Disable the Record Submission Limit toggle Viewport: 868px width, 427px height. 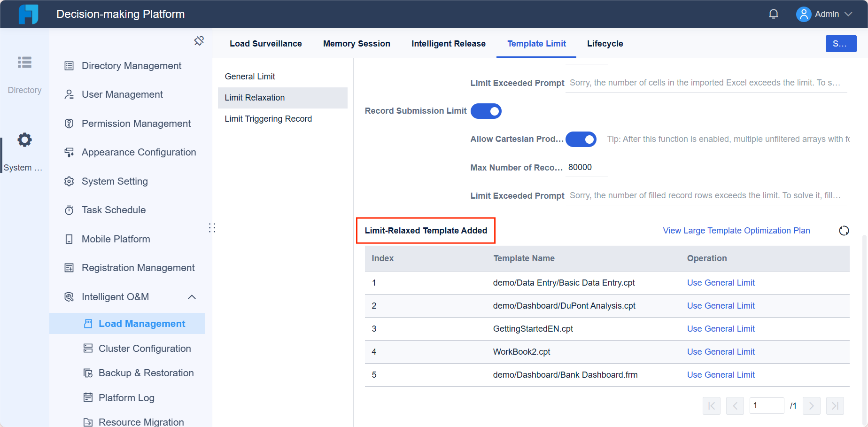click(486, 111)
